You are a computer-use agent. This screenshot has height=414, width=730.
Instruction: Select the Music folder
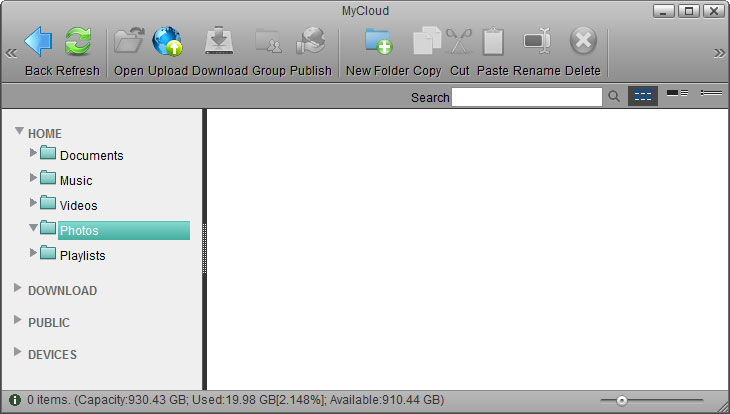75,181
